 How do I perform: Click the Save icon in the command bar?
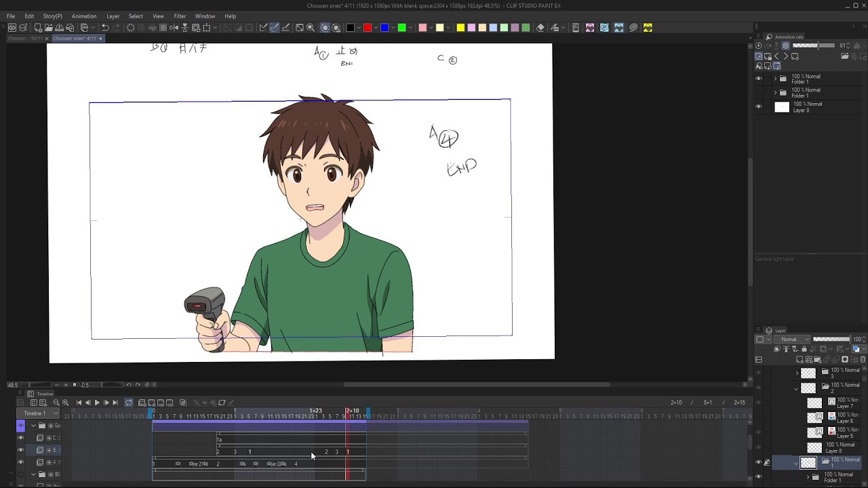click(x=60, y=28)
